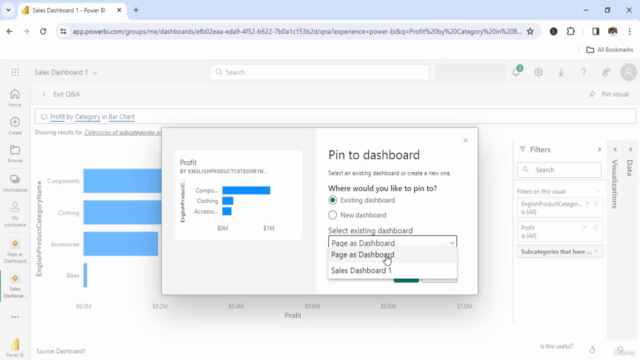Open the Select existing dashboard combo box

click(392, 243)
